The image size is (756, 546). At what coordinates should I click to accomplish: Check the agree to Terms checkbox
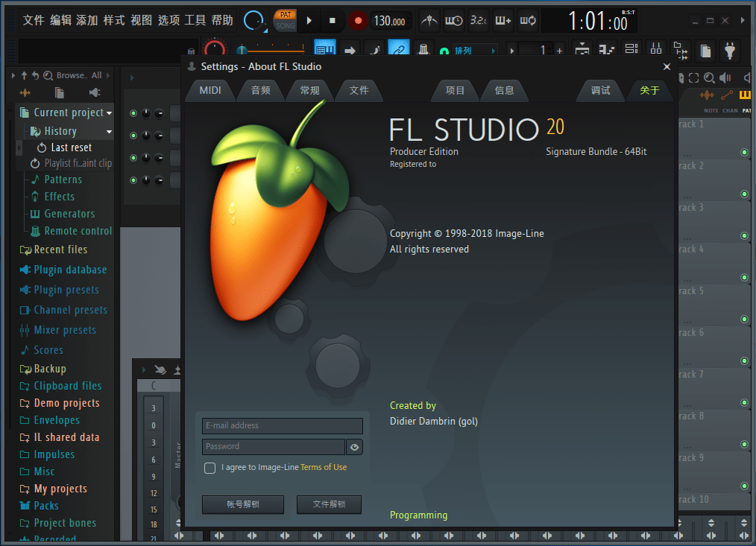(x=210, y=468)
